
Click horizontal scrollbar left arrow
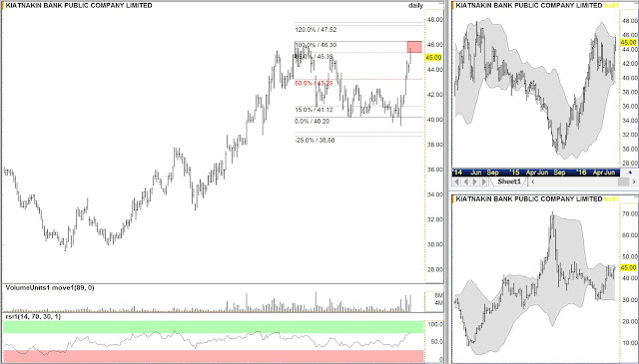[532, 182]
